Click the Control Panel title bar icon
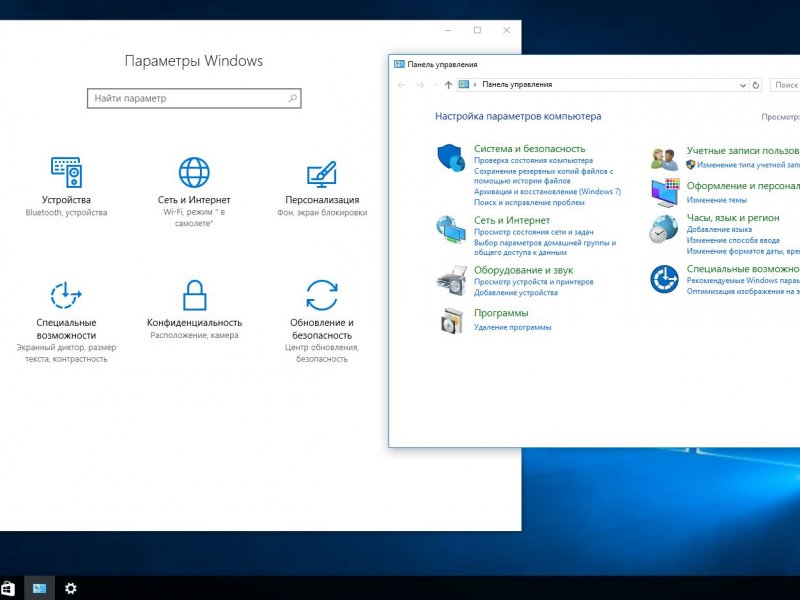Image resolution: width=800 pixels, height=600 pixels. pyautogui.click(x=399, y=64)
